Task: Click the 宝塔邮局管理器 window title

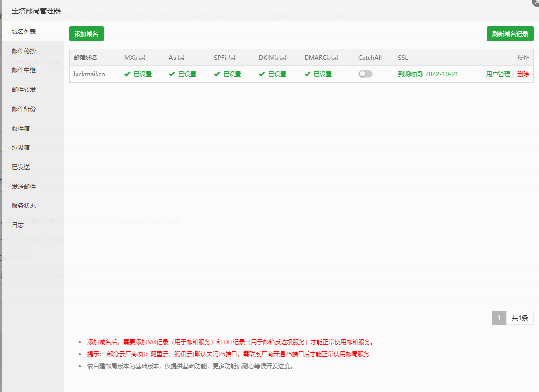Action: click(x=36, y=11)
